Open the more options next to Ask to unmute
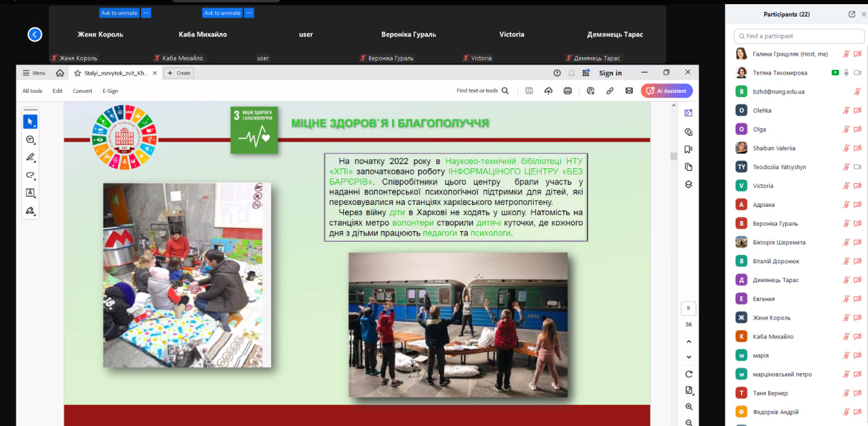Screen dimensions: 868x426 click(x=146, y=13)
